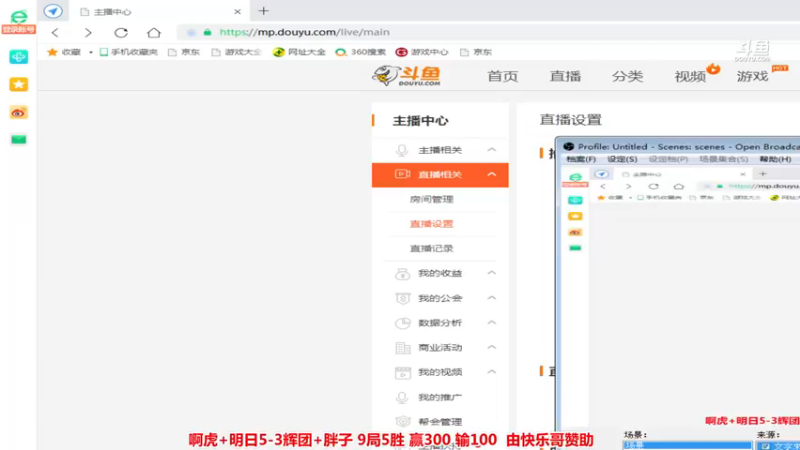Screen dimensions: 800x450
Task: Open the 游戏中心 bookmark
Action: (x=422, y=52)
